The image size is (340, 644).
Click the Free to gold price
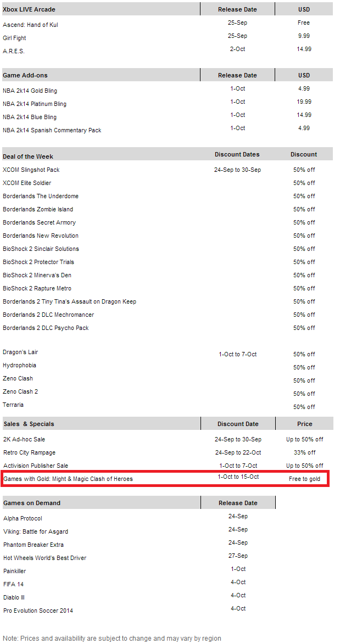click(x=305, y=479)
